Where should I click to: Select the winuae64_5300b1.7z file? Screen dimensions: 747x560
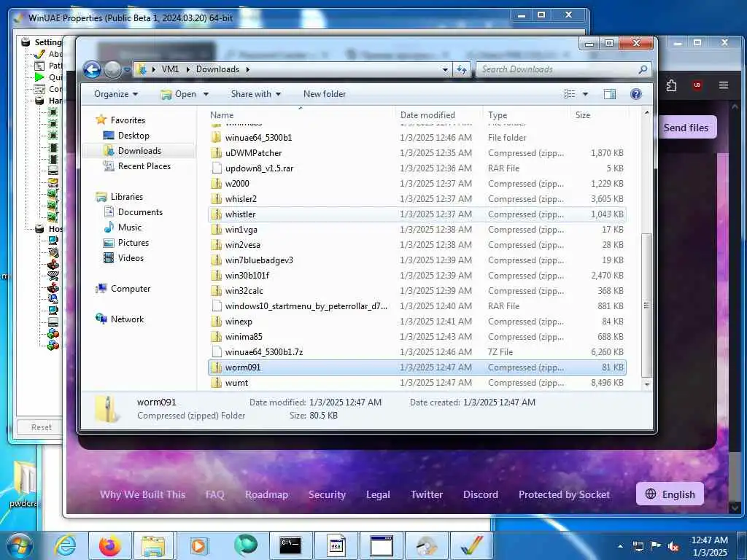[417, 352]
